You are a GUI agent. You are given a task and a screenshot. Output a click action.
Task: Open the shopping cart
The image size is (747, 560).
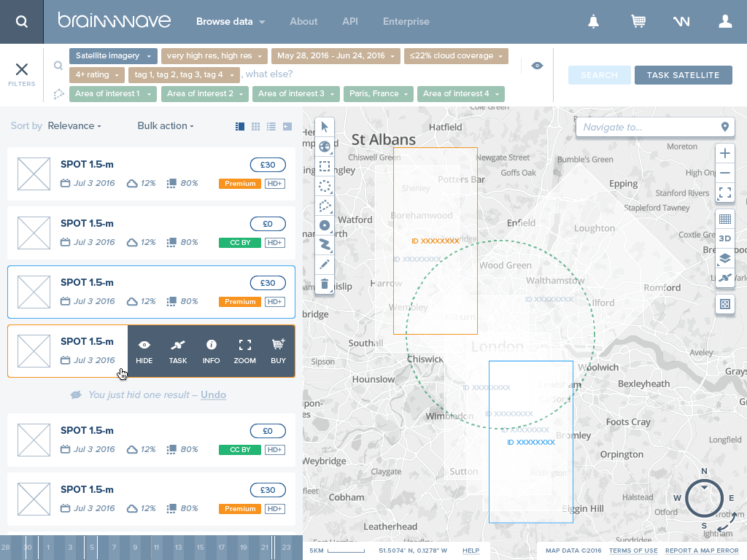click(638, 21)
